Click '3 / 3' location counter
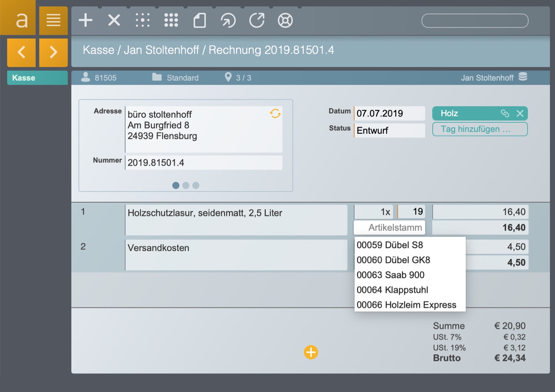This screenshot has width=555, height=392. pyautogui.click(x=243, y=78)
